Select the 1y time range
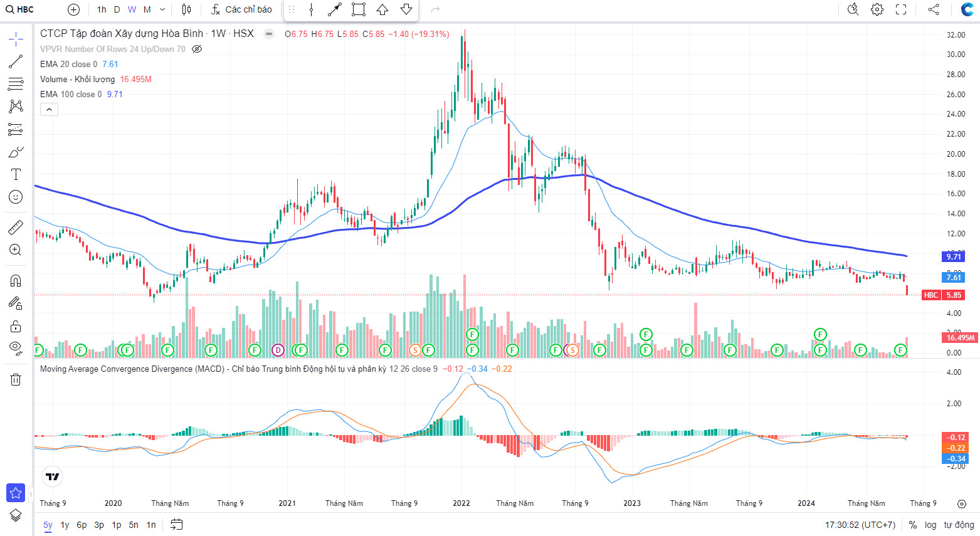This screenshot has height=536, width=980. pyautogui.click(x=65, y=525)
